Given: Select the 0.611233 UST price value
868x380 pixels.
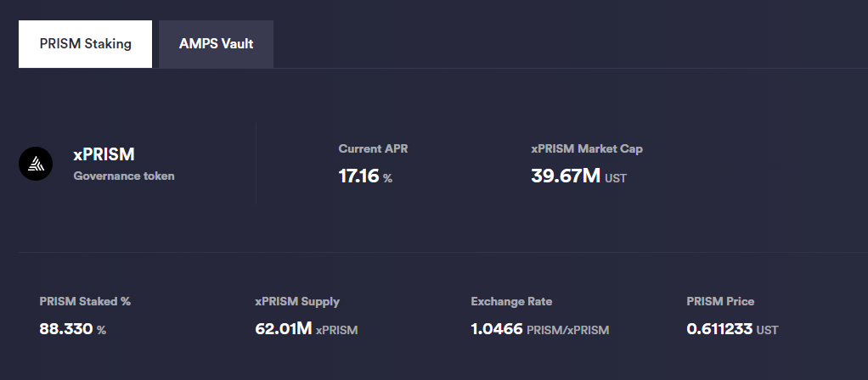Looking at the screenshot, I should [732, 329].
